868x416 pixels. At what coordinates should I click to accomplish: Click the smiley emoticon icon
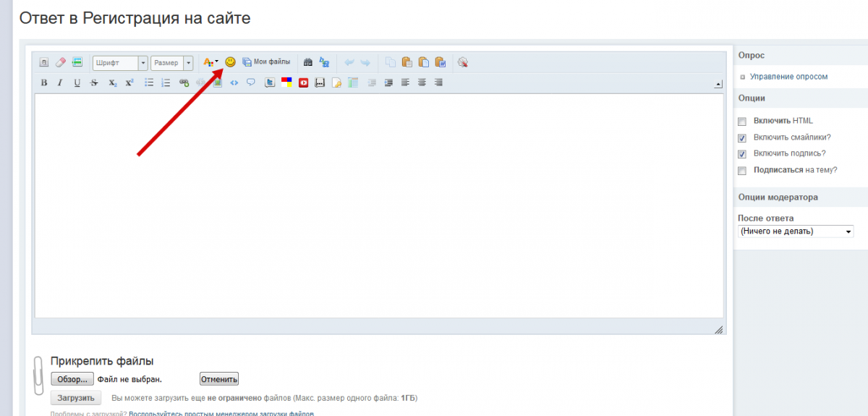pos(230,62)
